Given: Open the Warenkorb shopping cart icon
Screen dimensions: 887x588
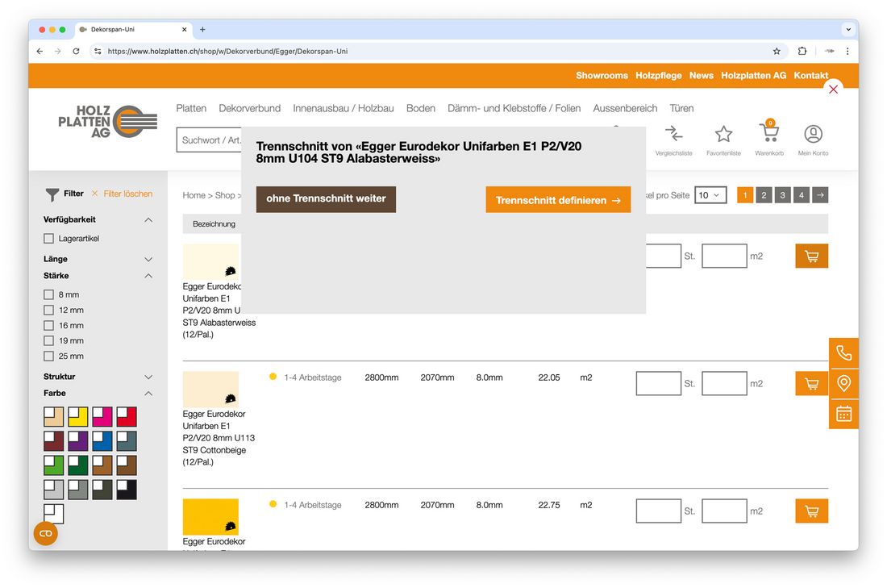Looking at the screenshot, I should [768, 135].
